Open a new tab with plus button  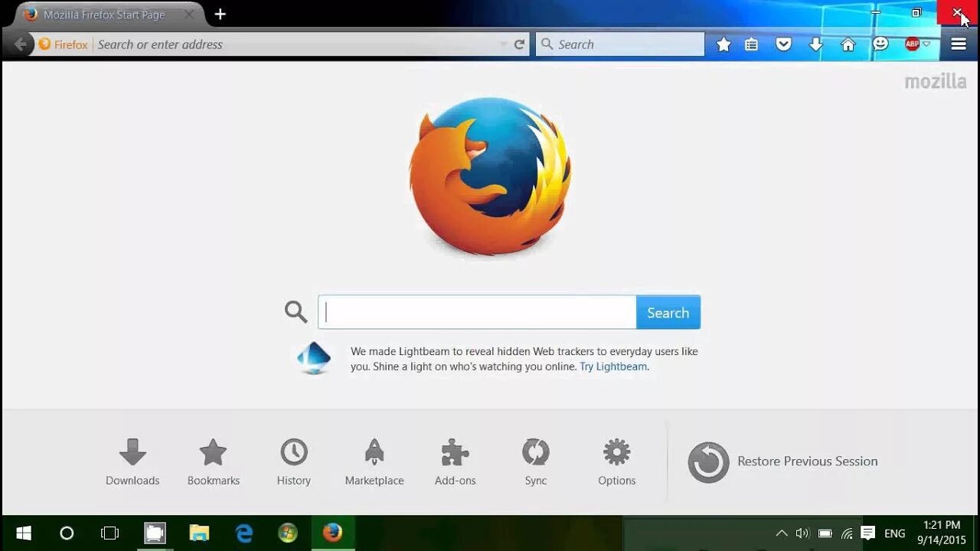click(220, 15)
